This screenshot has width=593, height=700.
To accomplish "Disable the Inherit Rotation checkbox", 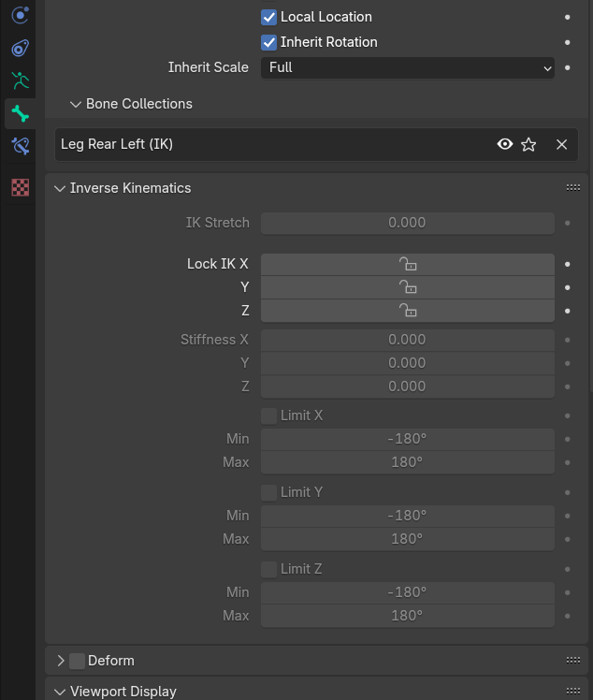I will (269, 42).
